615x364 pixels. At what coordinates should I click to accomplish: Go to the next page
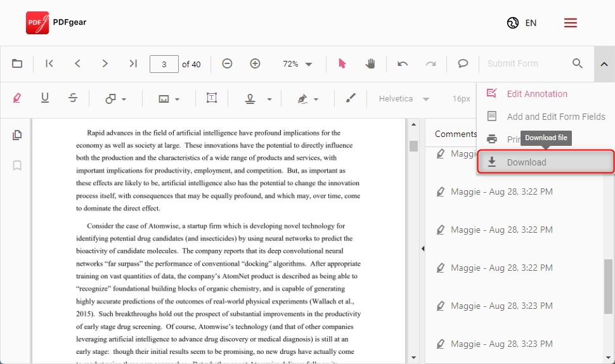[105, 63]
